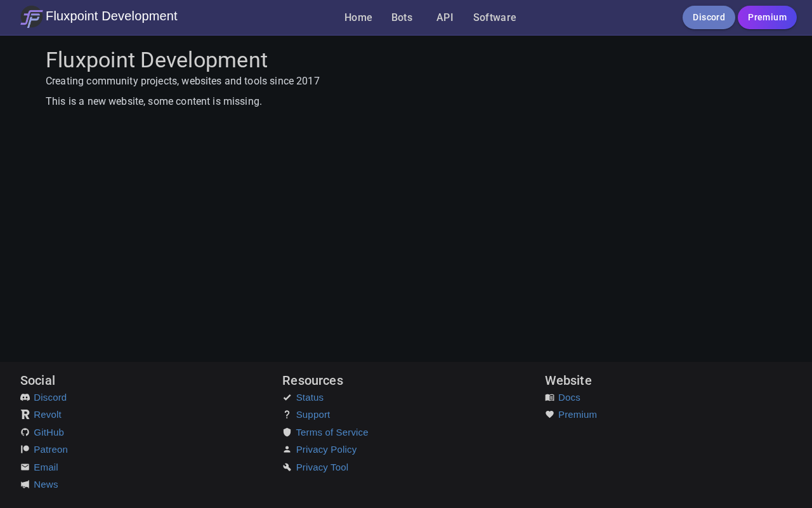
Task: Click the Terms of Service shield icon
Action: click(x=287, y=432)
